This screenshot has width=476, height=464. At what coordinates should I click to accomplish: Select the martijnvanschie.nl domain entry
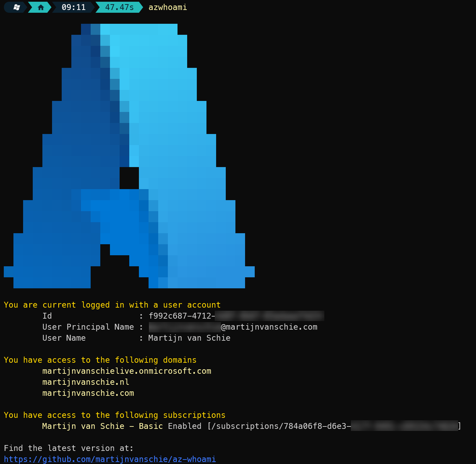click(x=86, y=382)
